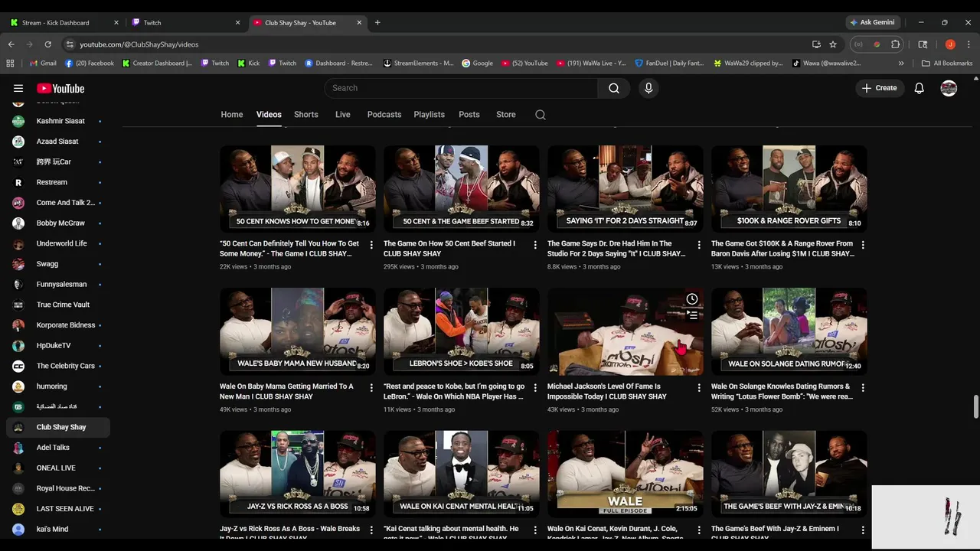Select the Home channel tab
The image size is (980, 551).
(x=232, y=115)
